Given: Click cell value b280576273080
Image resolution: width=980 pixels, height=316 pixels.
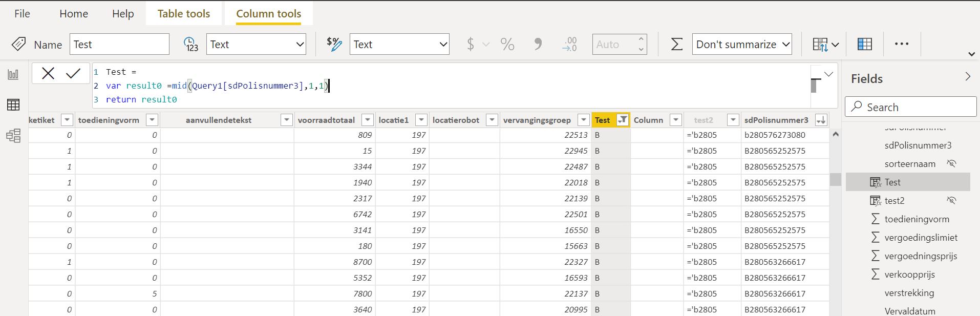Looking at the screenshot, I should point(775,135).
